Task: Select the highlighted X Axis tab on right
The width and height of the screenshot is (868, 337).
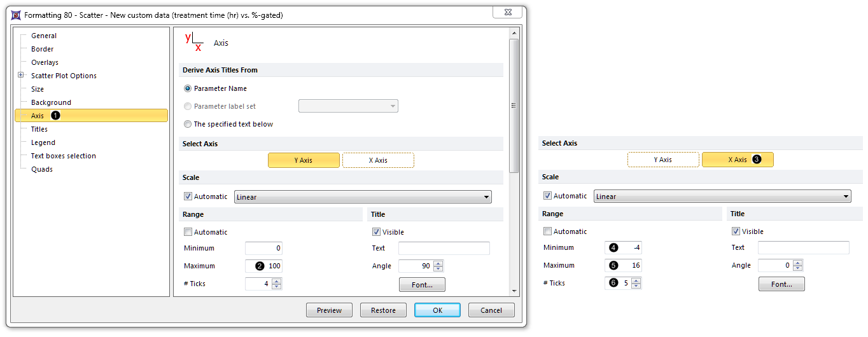Action: click(737, 160)
